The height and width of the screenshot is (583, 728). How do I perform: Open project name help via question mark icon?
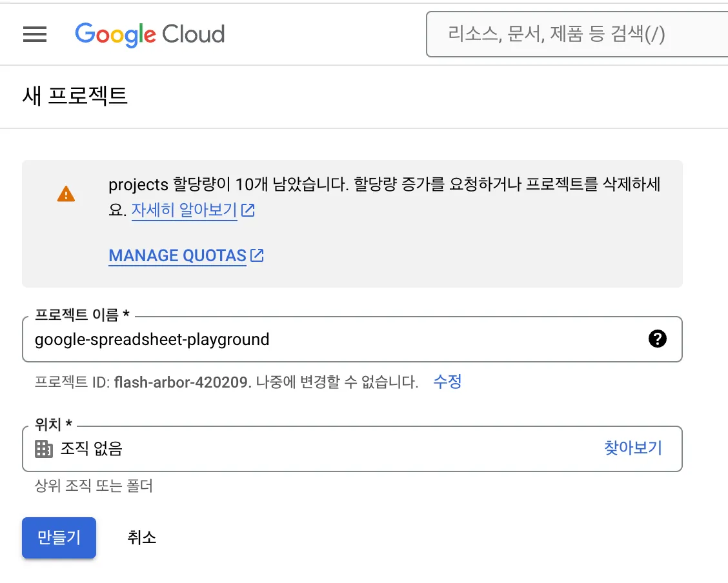click(658, 338)
